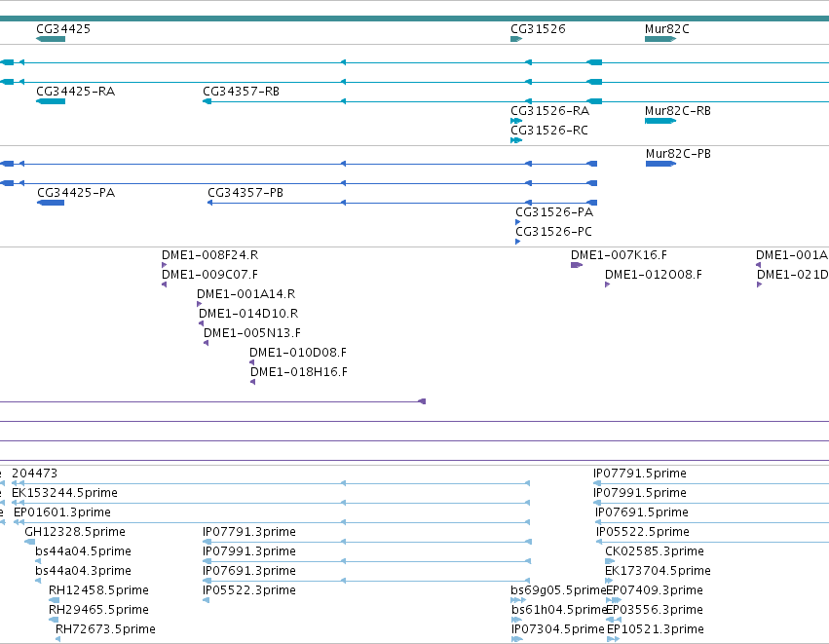Click GH12328.5prime EST label
This screenshot has height=644, width=829.
pos(75,532)
